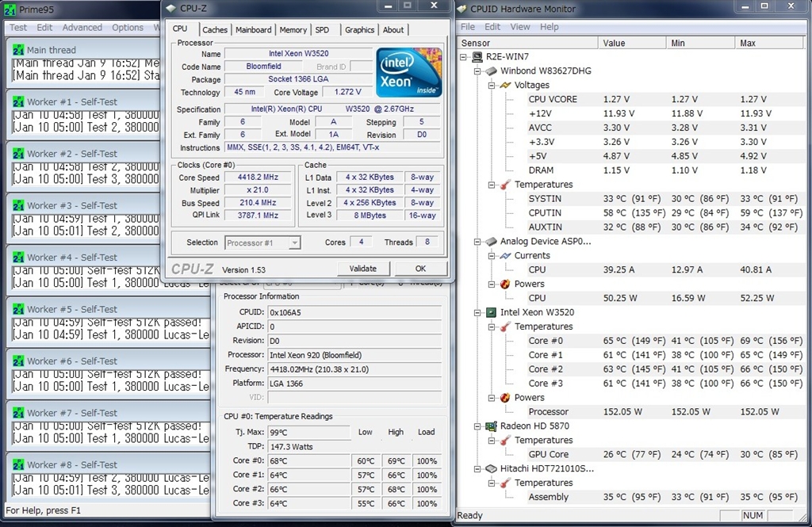Viewport: 812px width, 527px height.
Task: Click the CPUID Hardware Monitor title icon
Action: click(x=462, y=9)
